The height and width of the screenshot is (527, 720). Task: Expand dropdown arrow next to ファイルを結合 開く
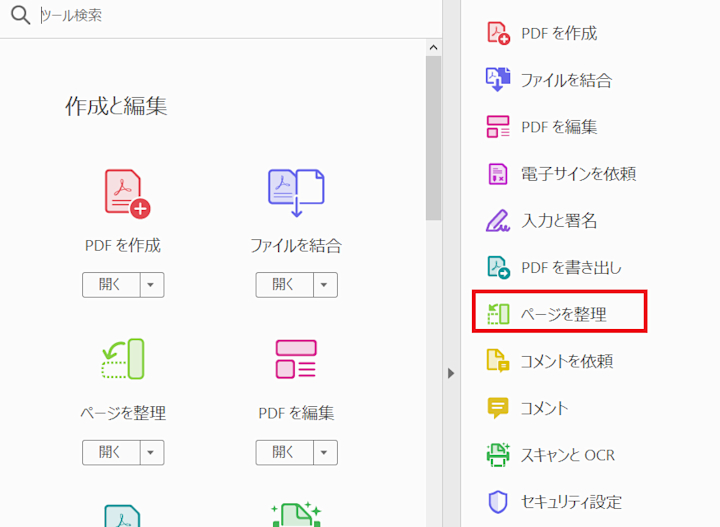click(x=325, y=285)
